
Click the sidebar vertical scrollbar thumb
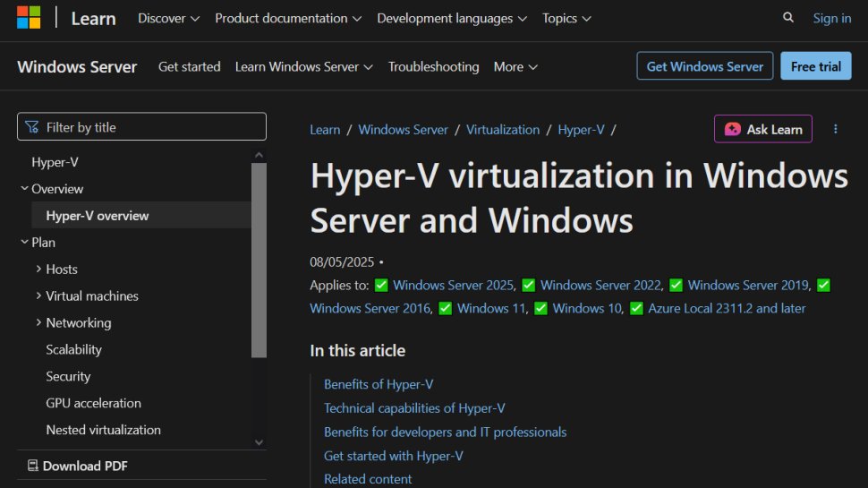tap(259, 261)
